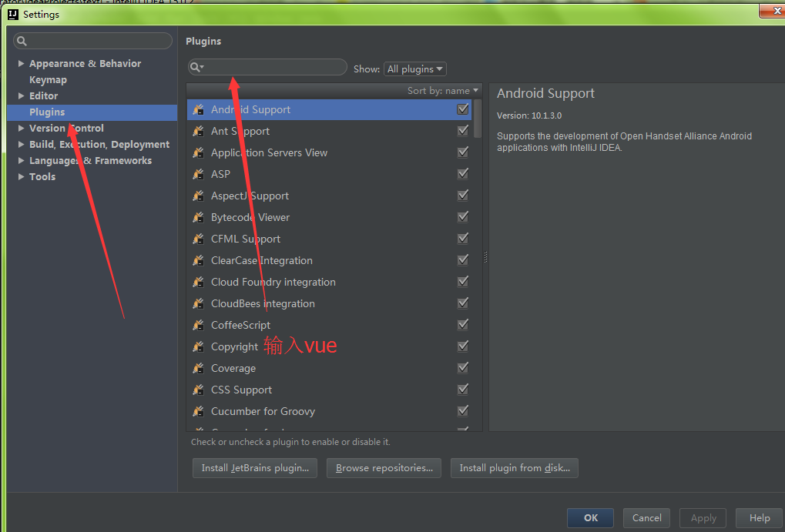The height and width of the screenshot is (532, 785).
Task: Click the plugin search magnifier icon
Action: click(196, 67)
